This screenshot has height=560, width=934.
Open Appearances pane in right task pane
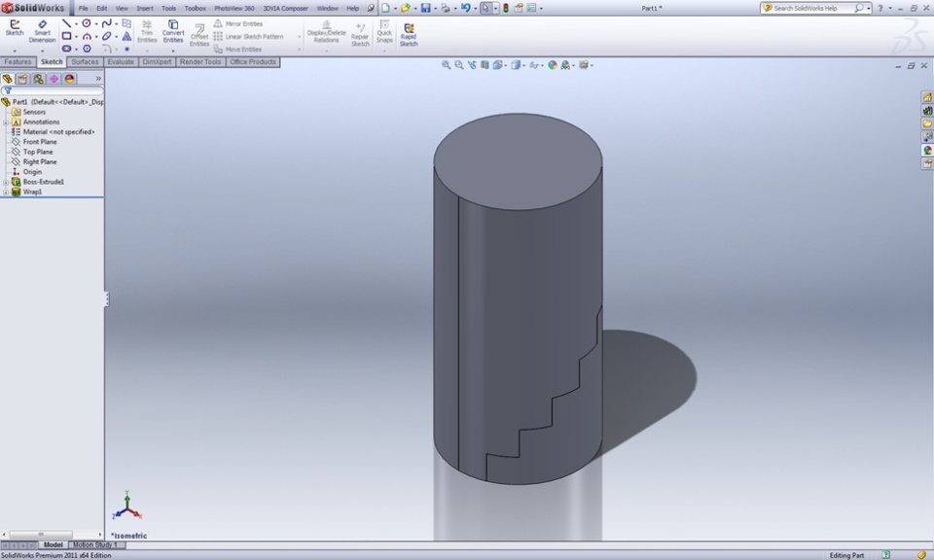pos(927,150)
